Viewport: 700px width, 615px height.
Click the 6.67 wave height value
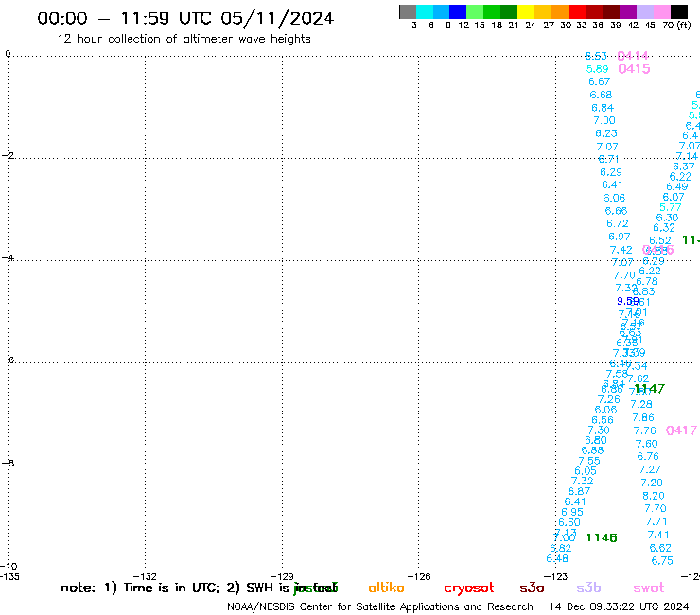tap(599, 81)
